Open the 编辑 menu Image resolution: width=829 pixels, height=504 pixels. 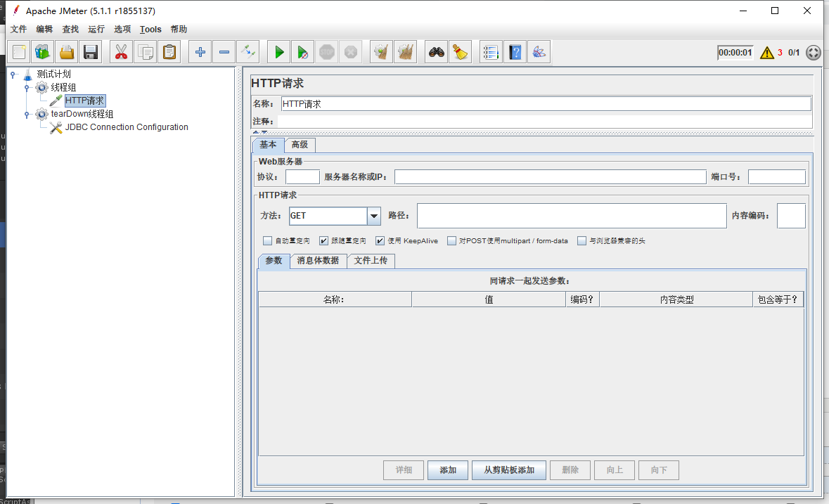[44, 29]
